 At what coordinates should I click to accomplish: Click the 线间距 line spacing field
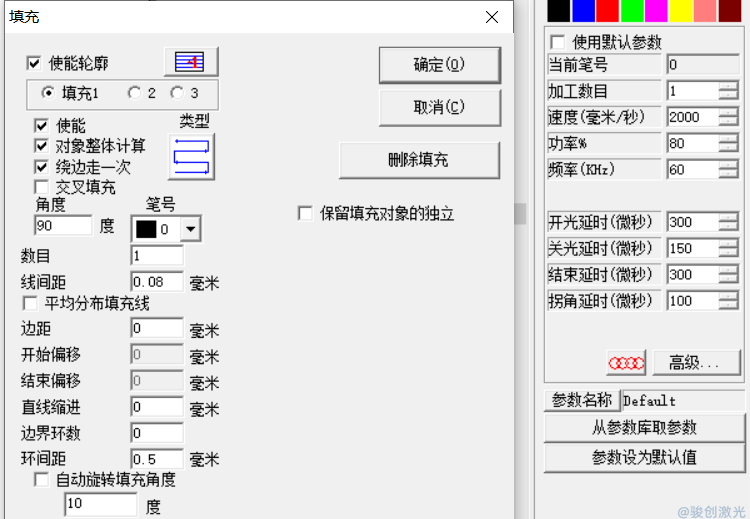157,282
